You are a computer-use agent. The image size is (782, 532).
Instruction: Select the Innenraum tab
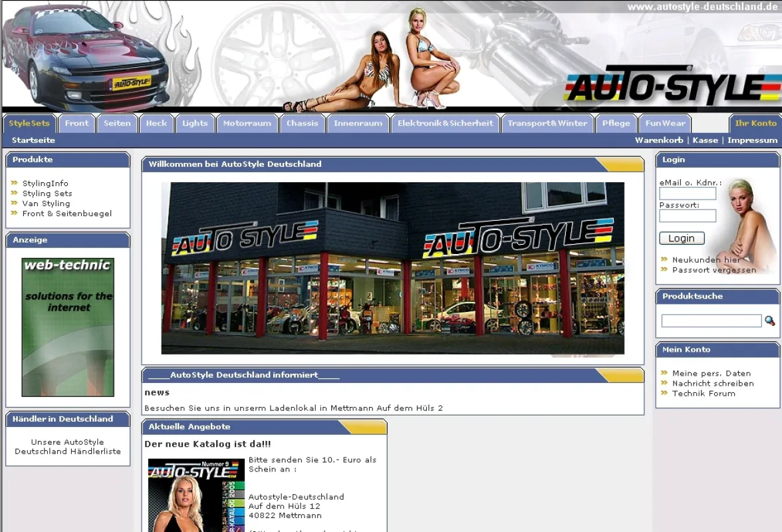[x=358, y=123]
